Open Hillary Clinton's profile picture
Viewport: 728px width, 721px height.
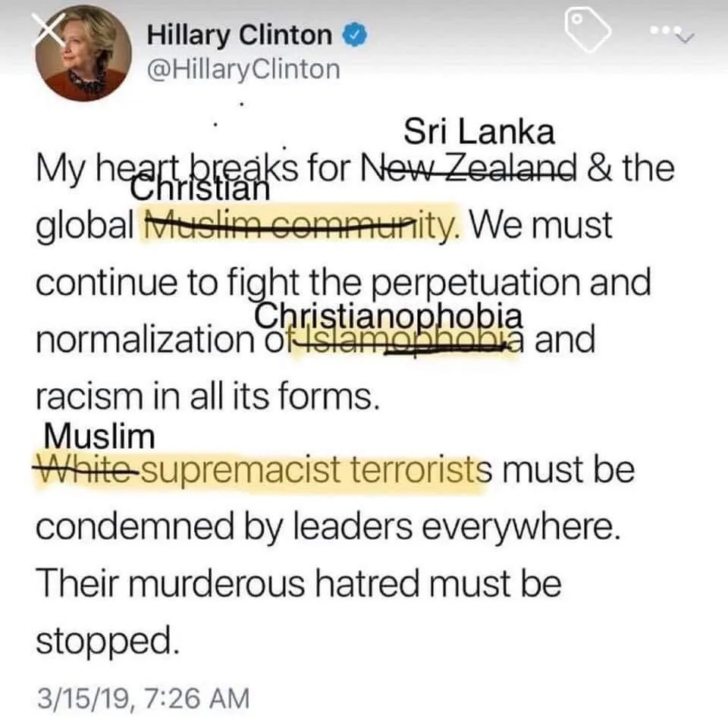(83, 53)
